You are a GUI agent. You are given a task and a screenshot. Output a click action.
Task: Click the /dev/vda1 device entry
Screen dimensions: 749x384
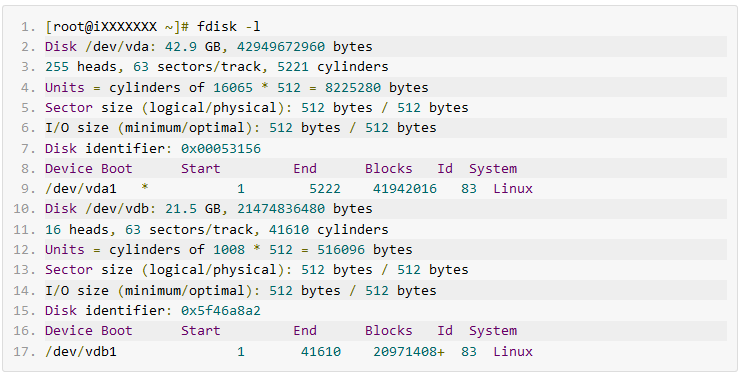coord(81,189)
